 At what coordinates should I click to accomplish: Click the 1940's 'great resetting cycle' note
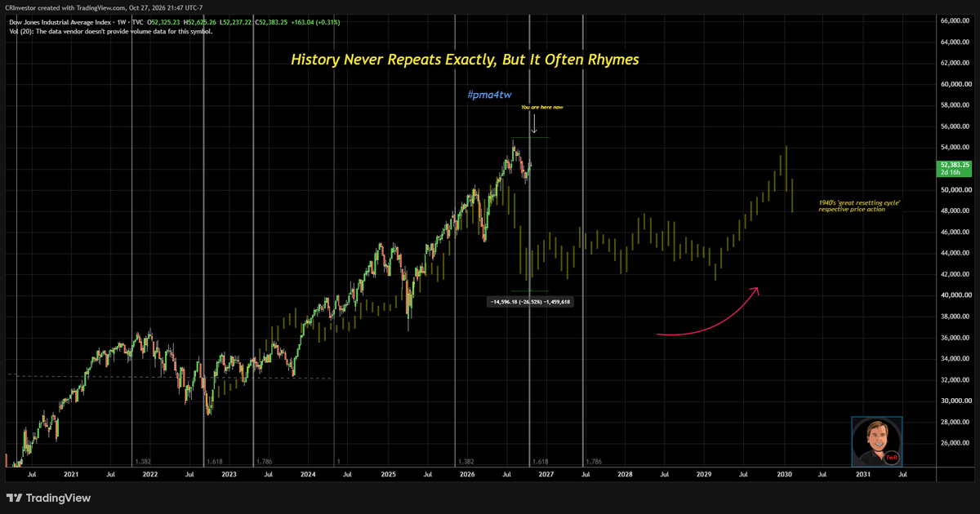(x=859, y=206)
